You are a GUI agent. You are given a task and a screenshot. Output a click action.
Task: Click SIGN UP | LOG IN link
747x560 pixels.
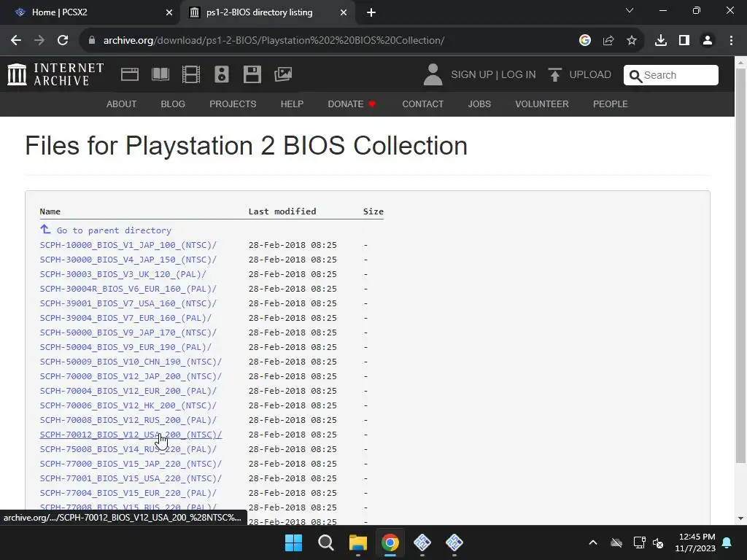pyautogui.click(x=493, y=75)
